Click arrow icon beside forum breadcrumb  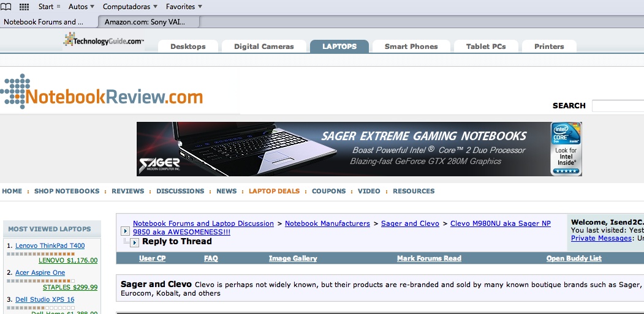pos(125,231)
